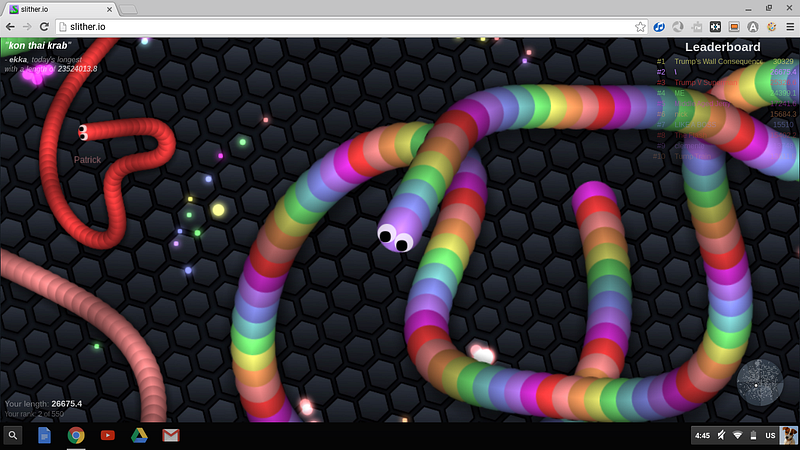Click the circular minimap in the game
This screenshot has width=800, height=450.
pos(760,383)
